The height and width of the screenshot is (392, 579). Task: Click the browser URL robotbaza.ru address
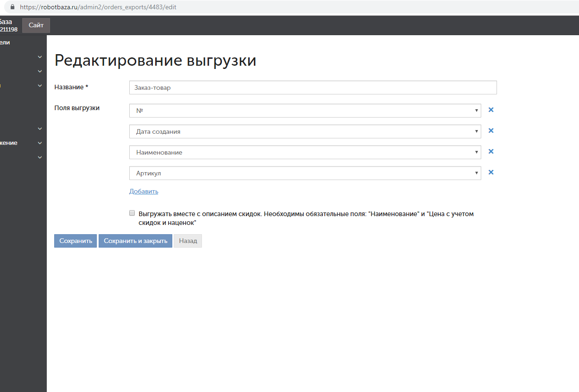point(98,7)
